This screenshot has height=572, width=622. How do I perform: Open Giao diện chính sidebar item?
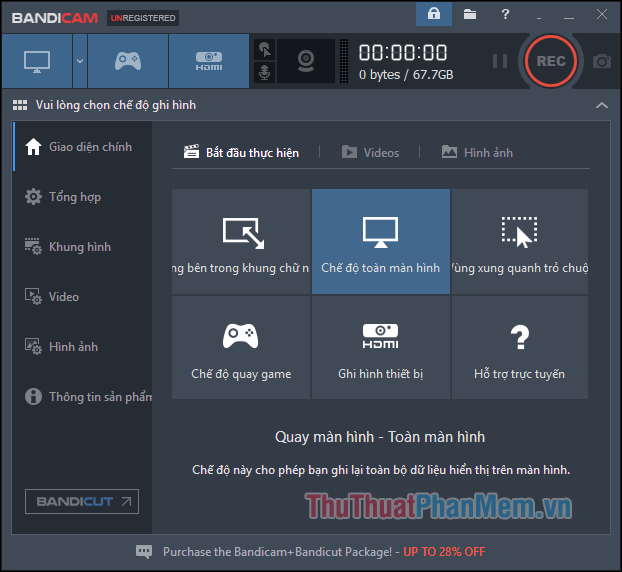(83, 147)
